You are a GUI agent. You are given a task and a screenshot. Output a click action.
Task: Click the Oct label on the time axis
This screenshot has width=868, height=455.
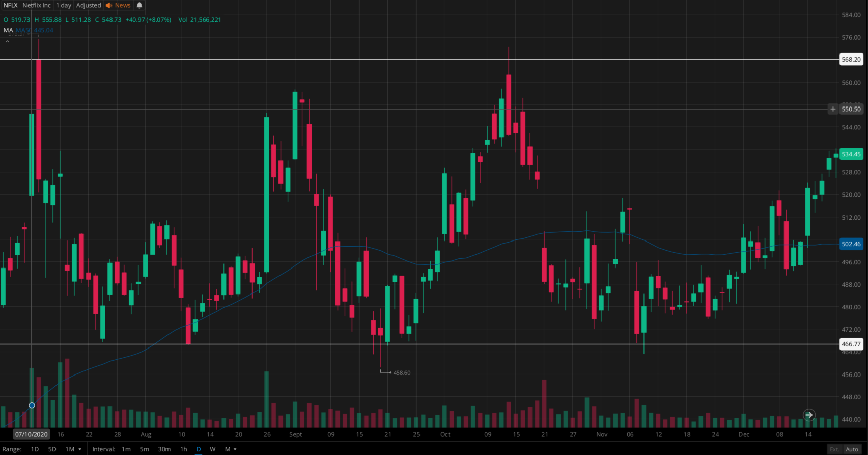coord(445,434)
